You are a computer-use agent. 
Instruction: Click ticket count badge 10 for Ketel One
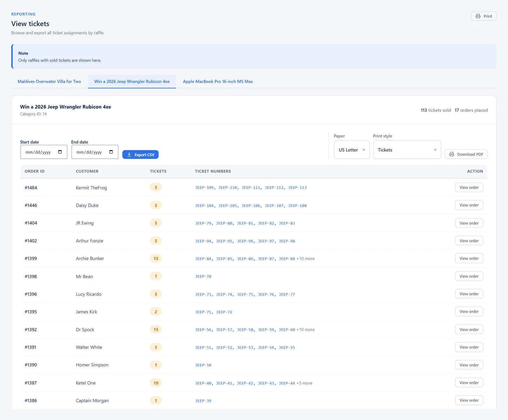[156, 383]
